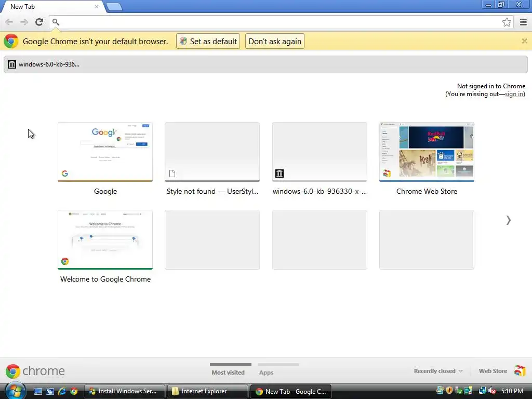Click the back navigation arrow
532x399 pixels.
click(9, 22)
